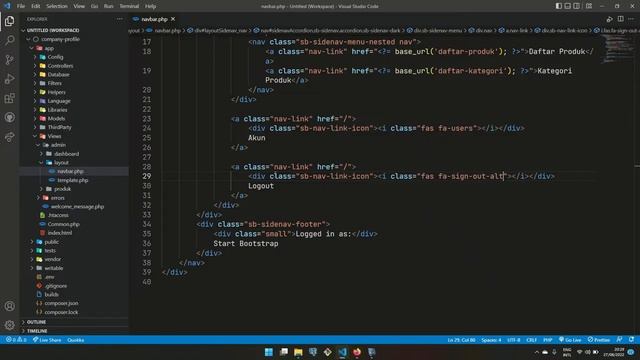The image size is (640, 360).
Task: Change line ending via CRLF item
Action: tap(531, 340)
